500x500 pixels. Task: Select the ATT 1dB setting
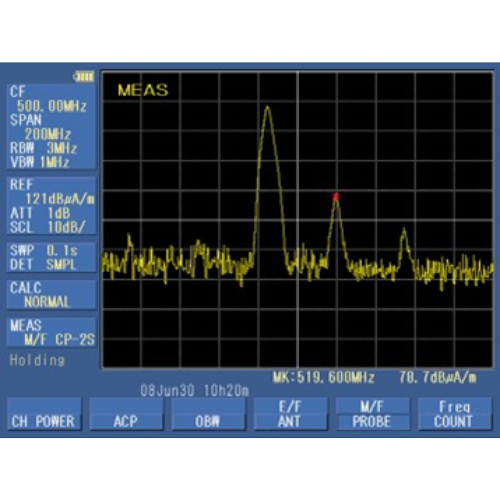click(40, 213)
